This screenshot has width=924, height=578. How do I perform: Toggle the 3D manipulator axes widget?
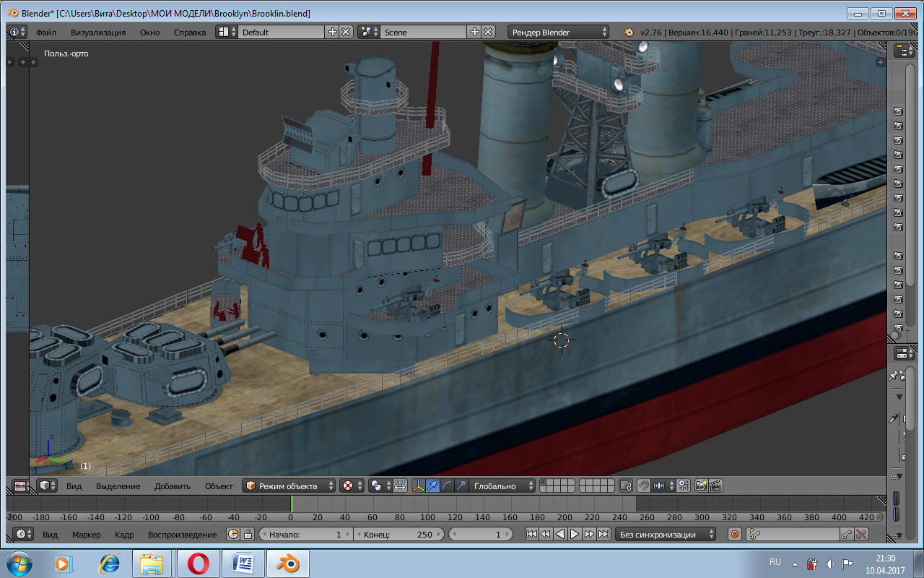click(418, 486)
